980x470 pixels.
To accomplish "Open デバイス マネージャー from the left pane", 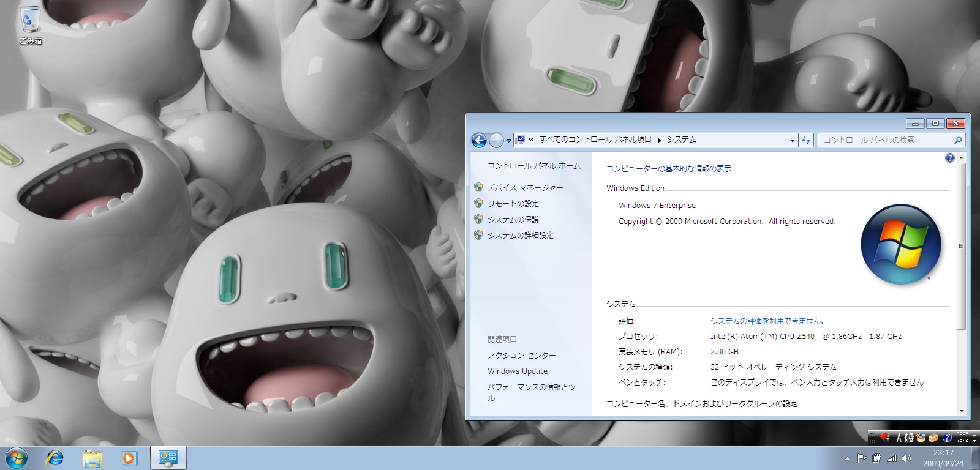I will [525, 188].
